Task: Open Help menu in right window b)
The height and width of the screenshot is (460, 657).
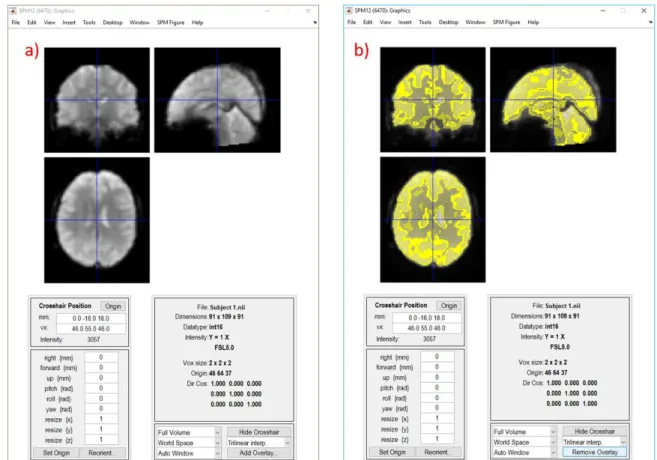Action: pos(533,22)
